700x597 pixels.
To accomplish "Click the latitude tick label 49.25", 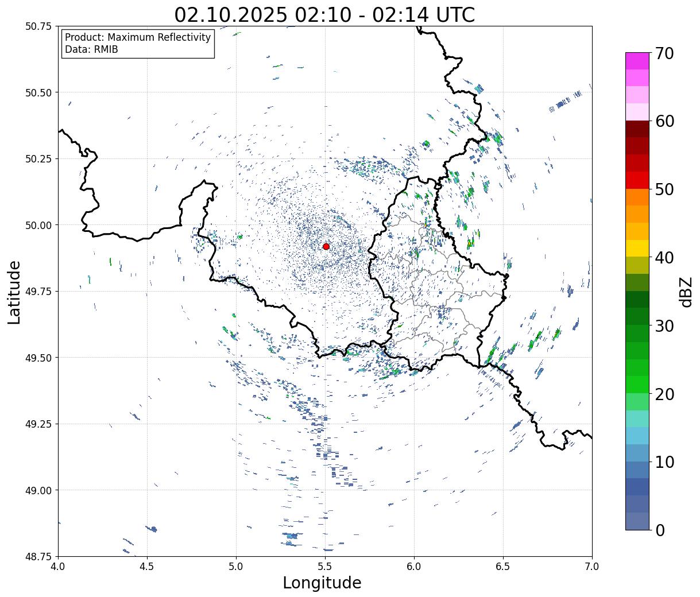I will tap(38, 424).
